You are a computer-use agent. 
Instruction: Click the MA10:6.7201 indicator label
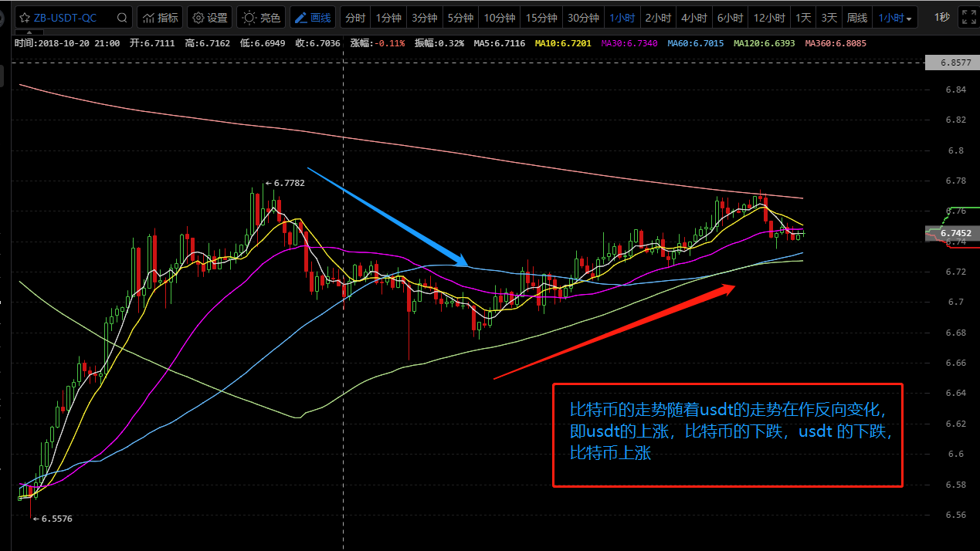562,43
